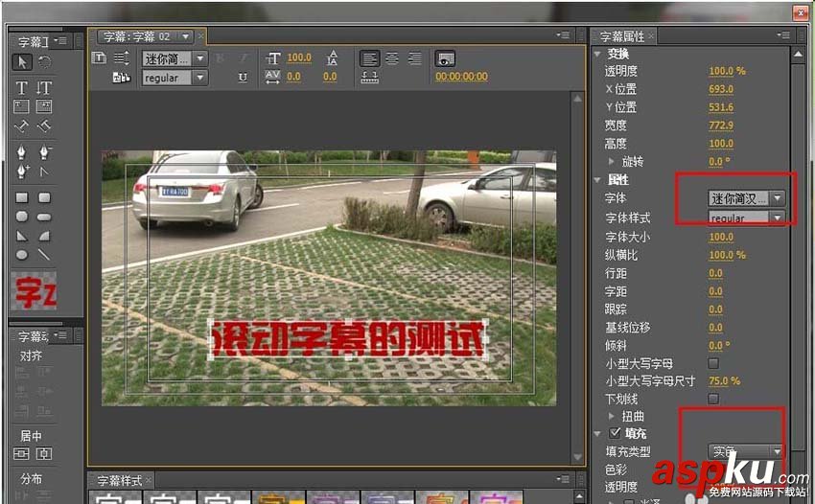The height and width of the screenshot is (504, 815).
Task: Click 透明度 value 100.0 %
Action: point(727,71)
